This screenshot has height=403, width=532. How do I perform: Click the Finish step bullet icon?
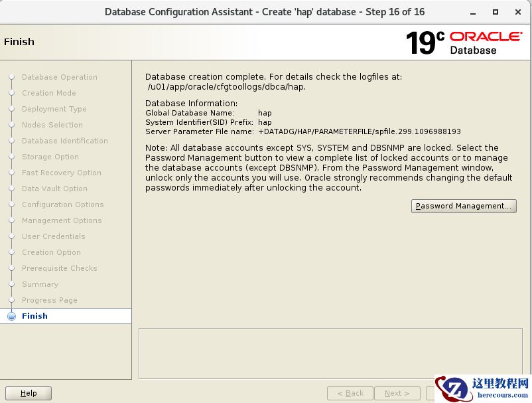11,317
